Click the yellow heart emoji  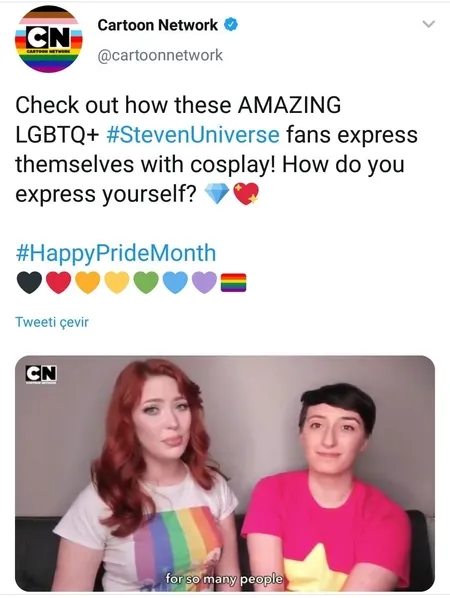117,283
